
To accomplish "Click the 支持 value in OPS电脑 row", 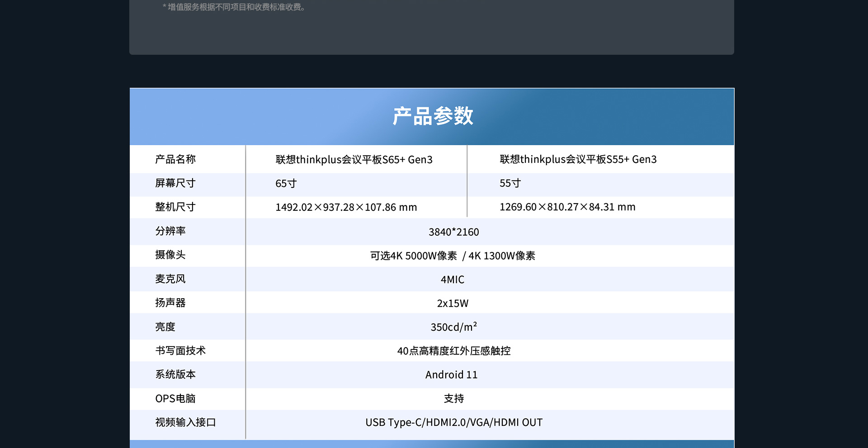I will 454,399.
